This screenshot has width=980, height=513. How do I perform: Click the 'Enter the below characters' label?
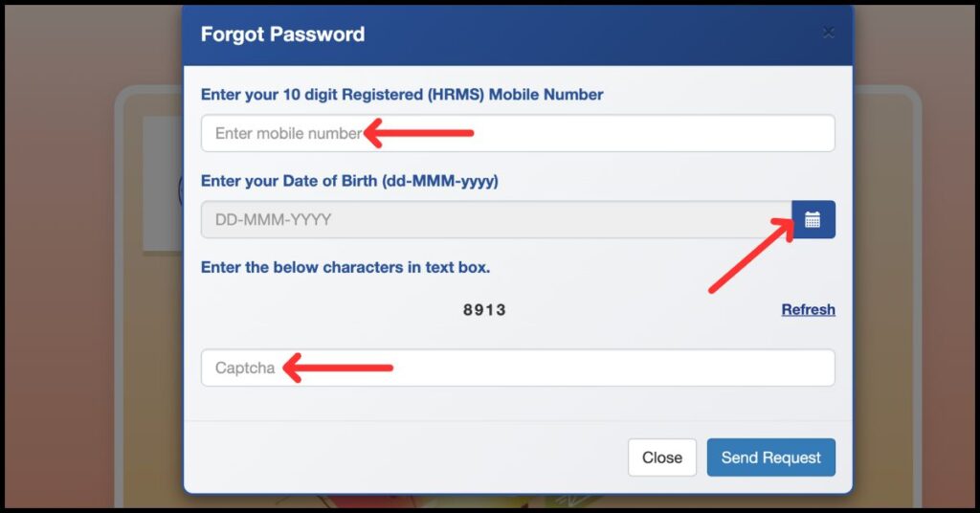click(345, 267)
